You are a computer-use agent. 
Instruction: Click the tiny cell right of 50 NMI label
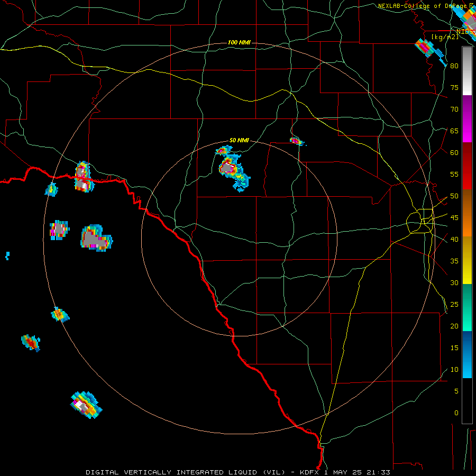coord(297,141)
